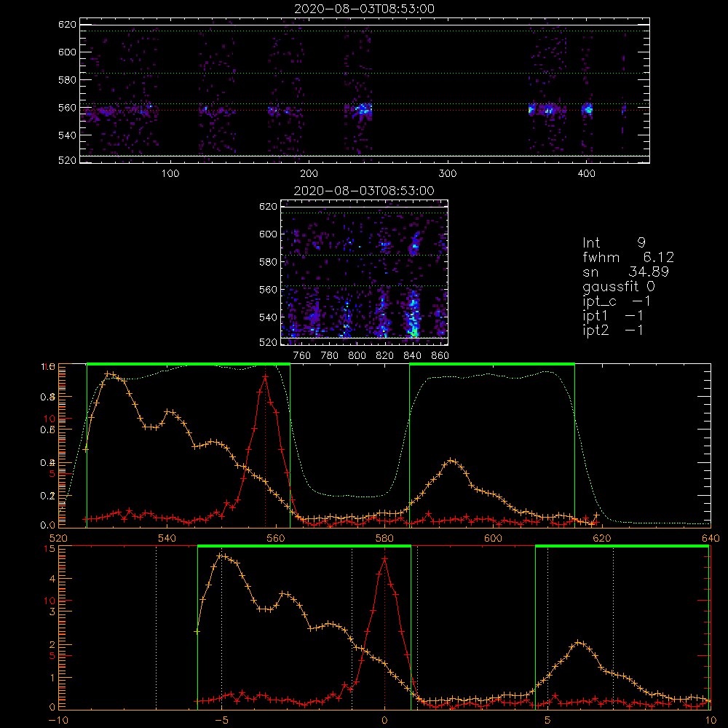
Task: Click x-axis label 780 on middle image
Action: click(330, 356)
